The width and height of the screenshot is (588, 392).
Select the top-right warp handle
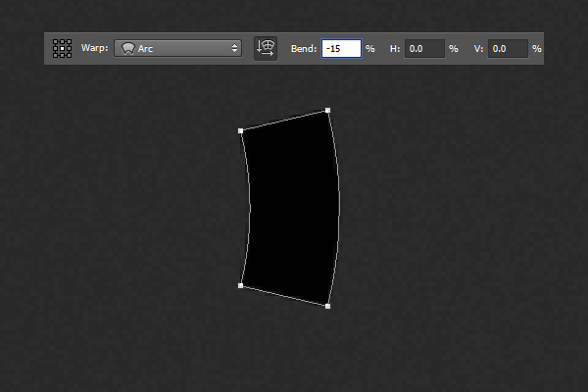click(327, 110)
